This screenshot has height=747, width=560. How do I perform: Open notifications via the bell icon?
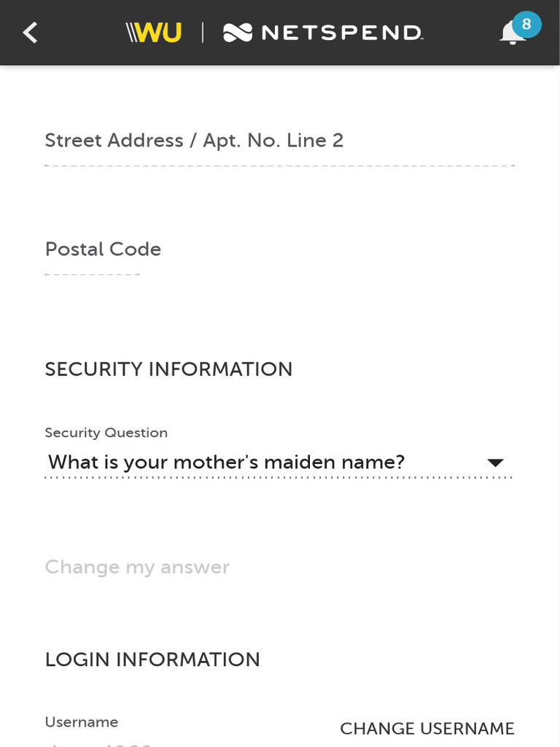click(x=510, y=34)
